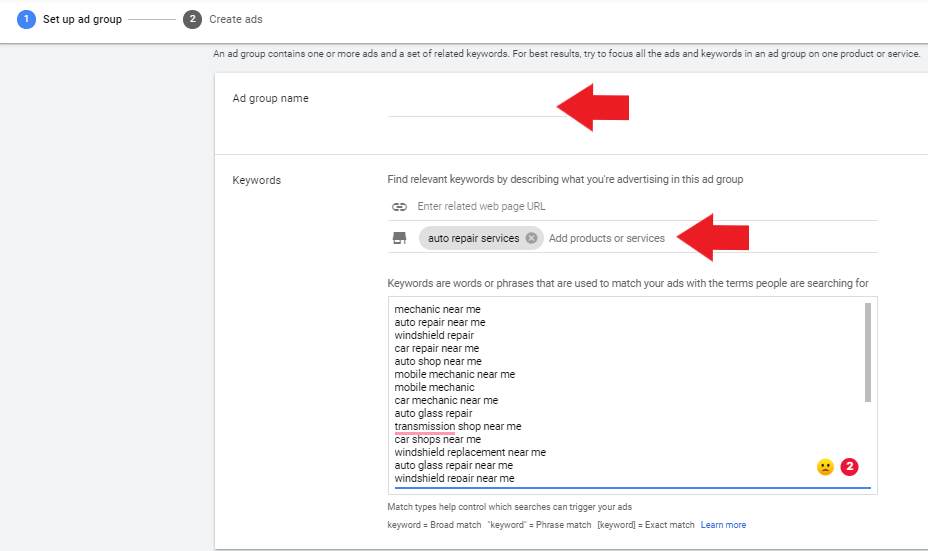
Task: Click the '[keyword] = Exact match' text
Action: click(x=646, y=525)
